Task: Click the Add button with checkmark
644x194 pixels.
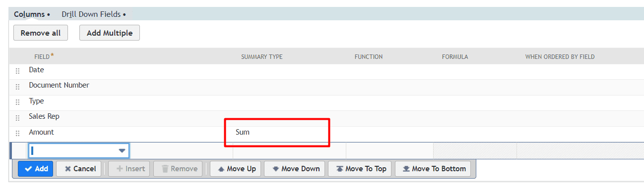Action: click(x=35, y=169)
